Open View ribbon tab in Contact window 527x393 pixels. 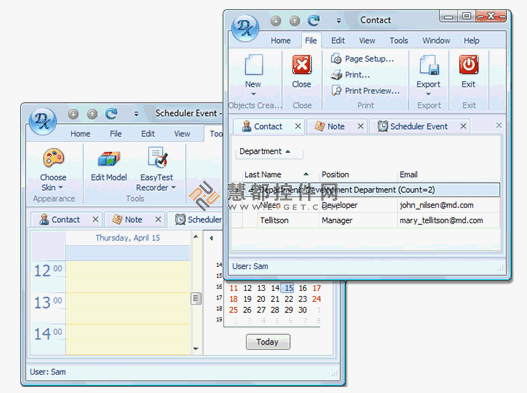(367, 41)
